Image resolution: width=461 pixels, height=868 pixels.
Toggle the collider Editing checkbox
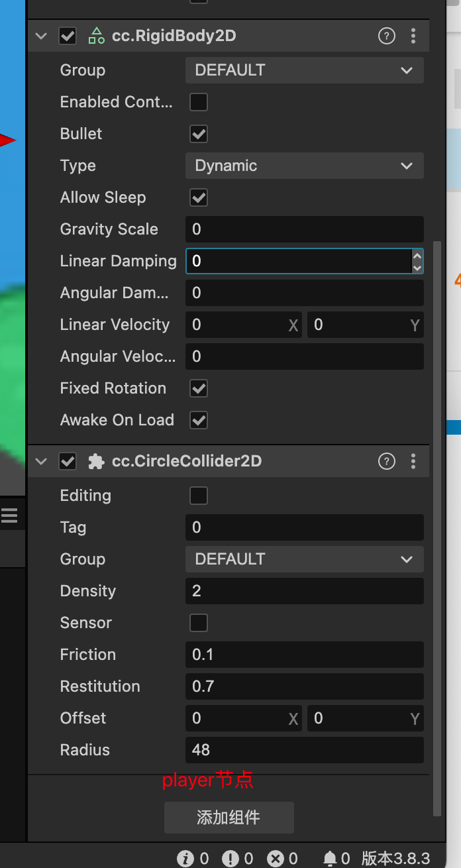pos(199,496)
